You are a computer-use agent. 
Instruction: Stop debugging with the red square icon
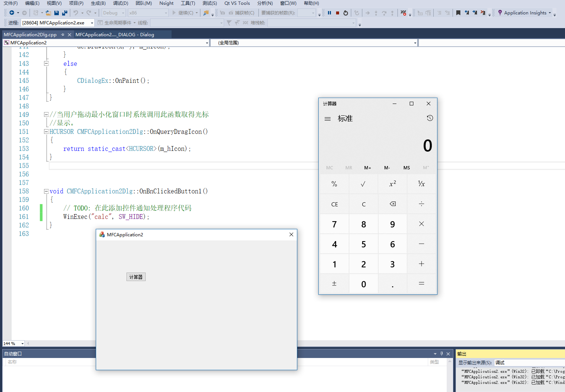pos(338,13)
